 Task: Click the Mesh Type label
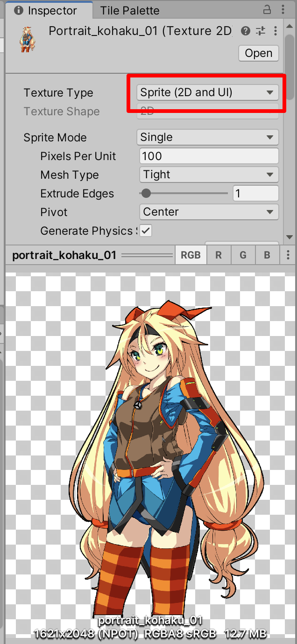click(70, 175)
